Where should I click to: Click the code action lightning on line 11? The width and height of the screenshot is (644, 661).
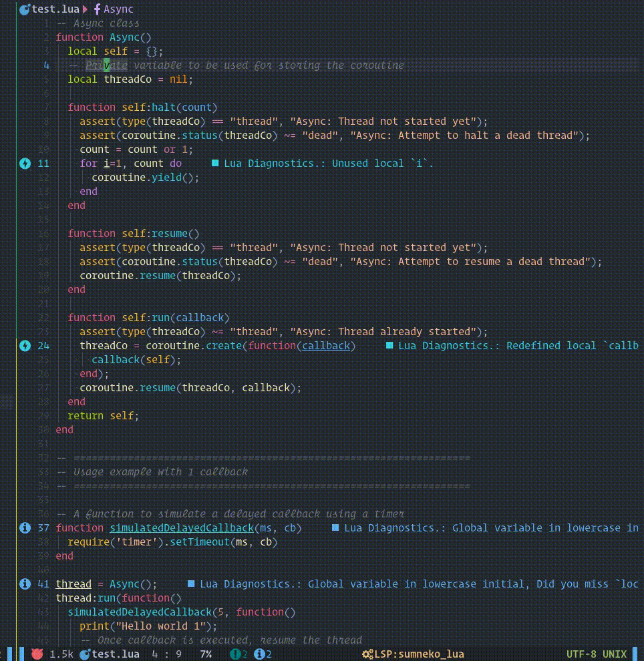click(25, 163)
